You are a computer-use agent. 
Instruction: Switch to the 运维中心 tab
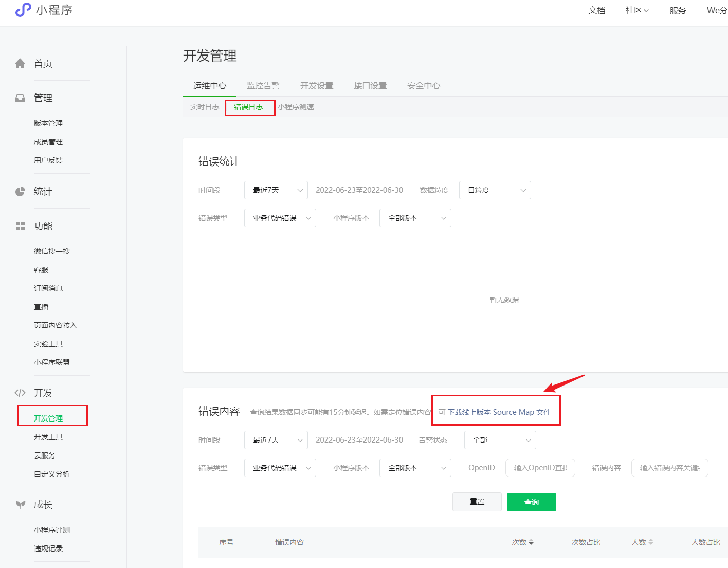[x=210, y=86]
